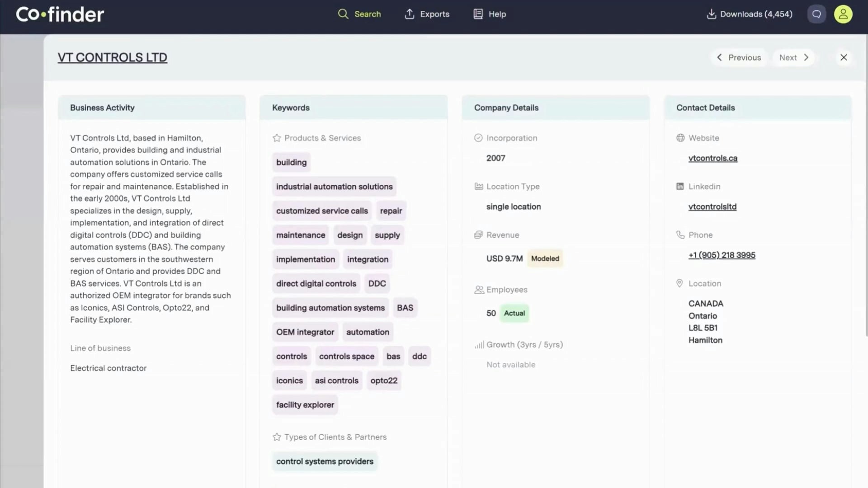Click the +1 (905) 218 3995 phone link
Image resolution: width=868 pixels, height=488 pixels.
pyautogui.click(x=722, y=255)
